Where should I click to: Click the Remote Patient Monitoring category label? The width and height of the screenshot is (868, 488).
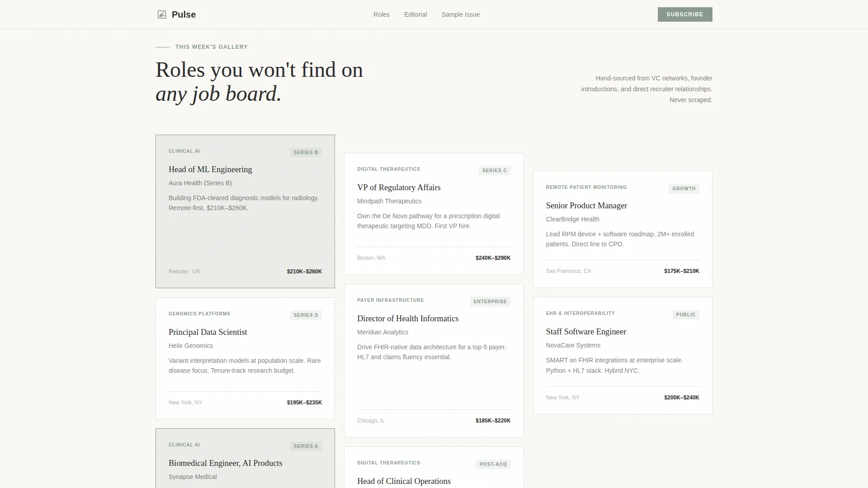tap(586, 187)
